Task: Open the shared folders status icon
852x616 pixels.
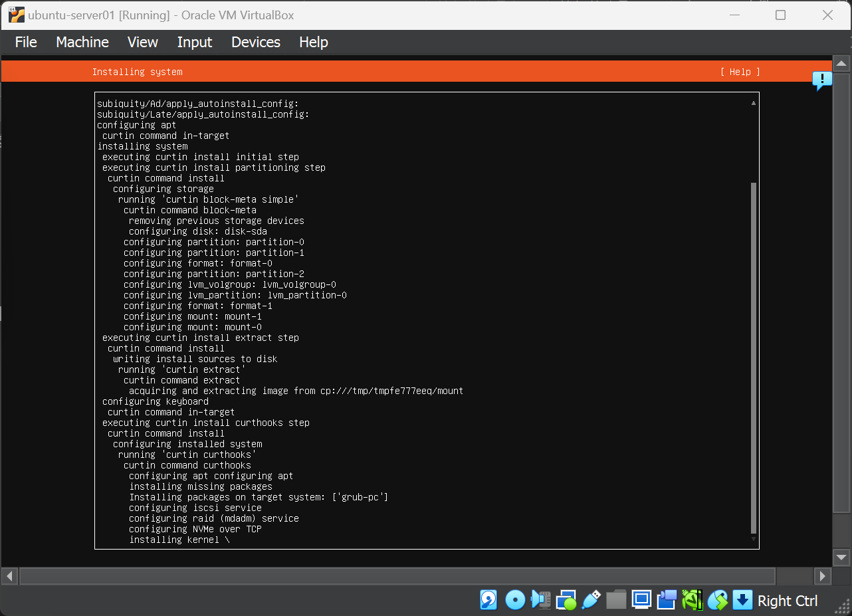Action: coord(616,600)
